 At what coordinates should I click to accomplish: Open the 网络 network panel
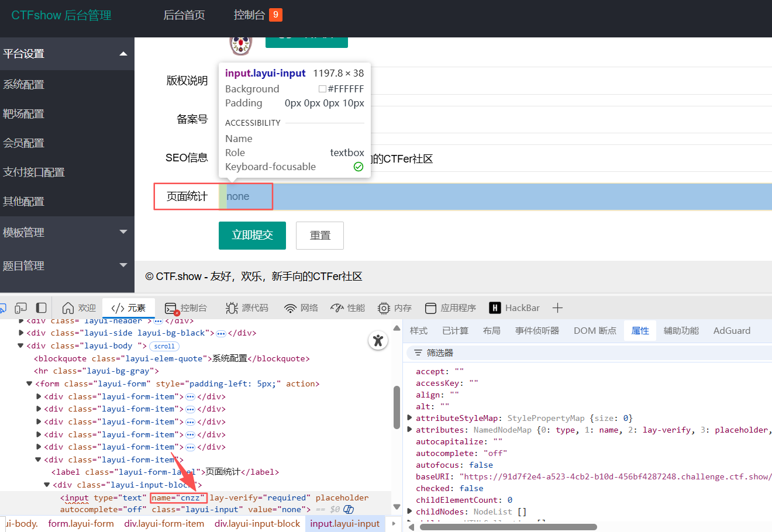click(x=301, y=308)
